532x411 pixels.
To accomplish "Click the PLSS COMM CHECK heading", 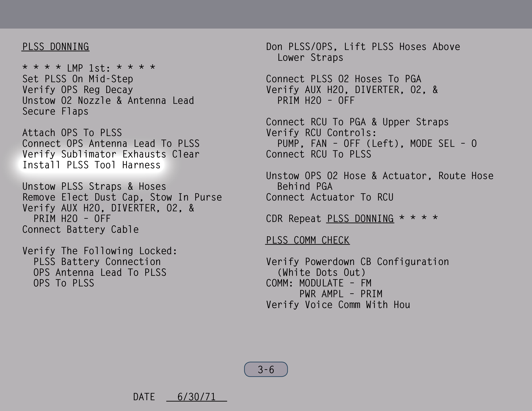I will tap(307, 240).
